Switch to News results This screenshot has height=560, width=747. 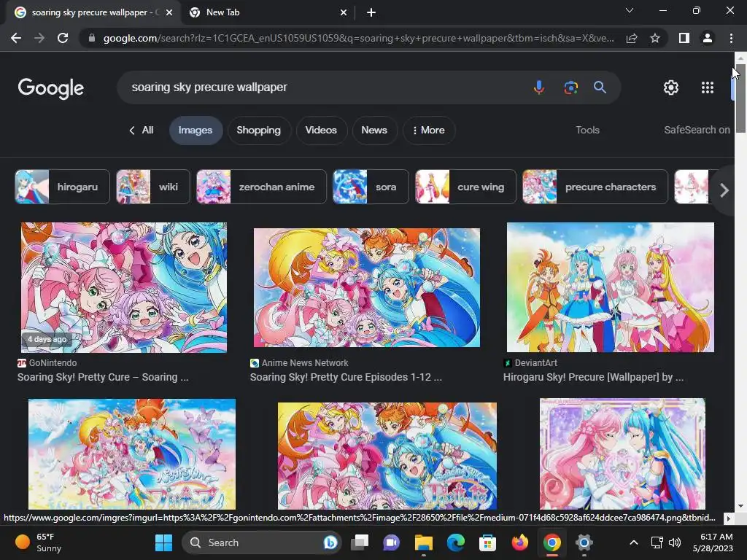coord(374,130)
